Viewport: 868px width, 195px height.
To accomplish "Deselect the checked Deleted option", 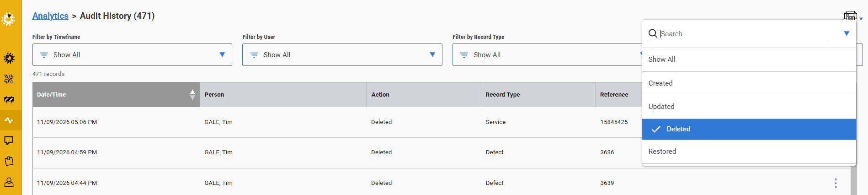I will pos(749,129).
